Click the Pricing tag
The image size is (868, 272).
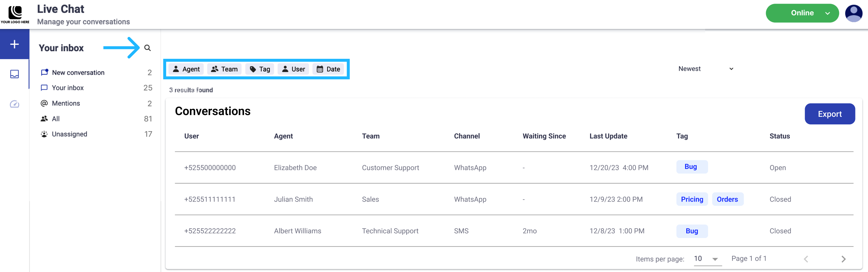692,199
